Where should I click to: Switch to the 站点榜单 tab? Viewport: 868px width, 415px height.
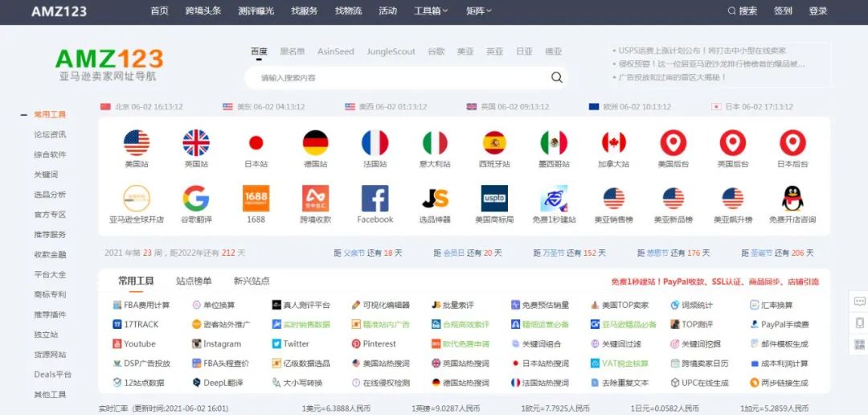coord(194,281)
